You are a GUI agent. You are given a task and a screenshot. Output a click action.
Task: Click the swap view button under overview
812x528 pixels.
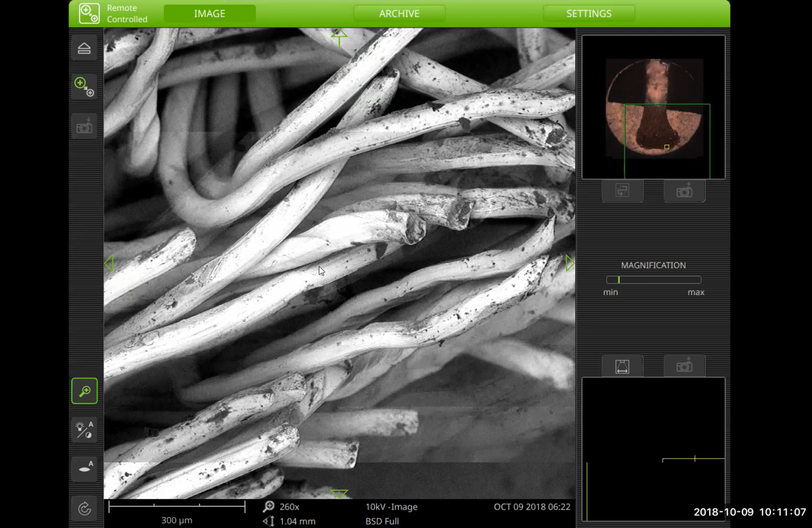point(623,191)
